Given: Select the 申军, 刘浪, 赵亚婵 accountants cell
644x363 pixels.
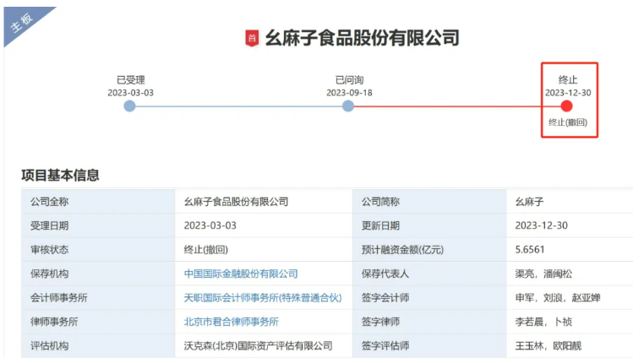Looking at the screenshot, I should [x=570, y=298].
